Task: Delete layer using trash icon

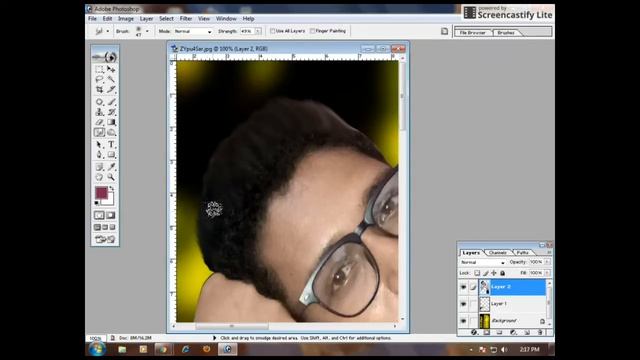Action: 540,332
